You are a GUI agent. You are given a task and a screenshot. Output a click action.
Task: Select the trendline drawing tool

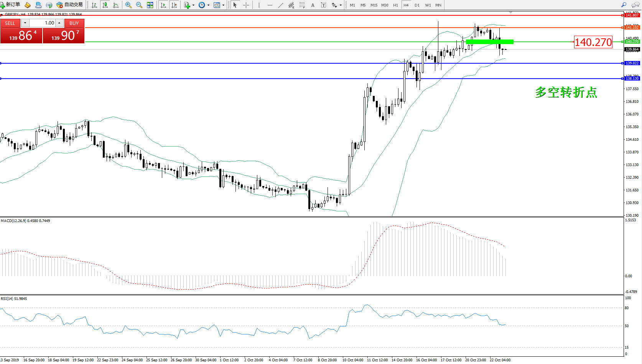[281, 5]
